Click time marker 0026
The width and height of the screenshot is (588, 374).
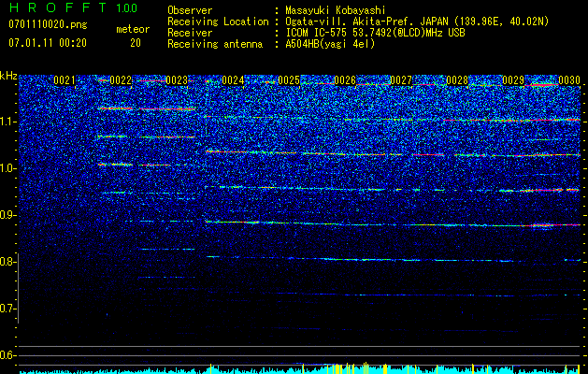pyautogui.click(x=345, y=80)
